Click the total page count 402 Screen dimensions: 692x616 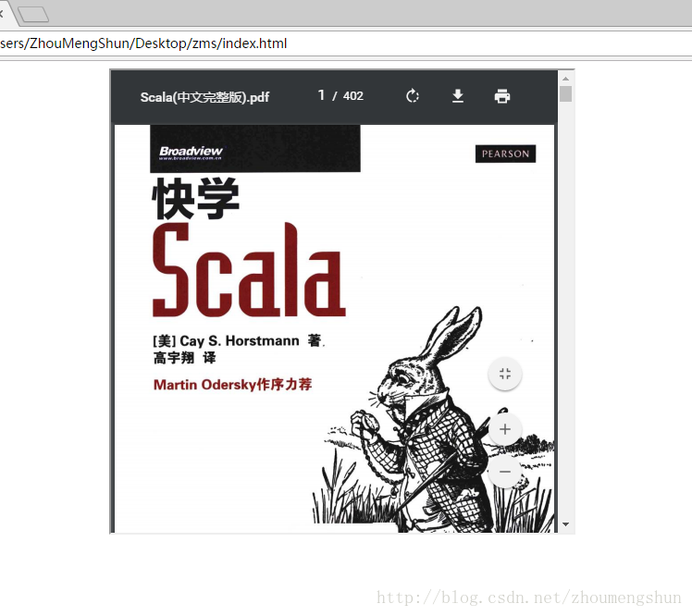[353, 96]
